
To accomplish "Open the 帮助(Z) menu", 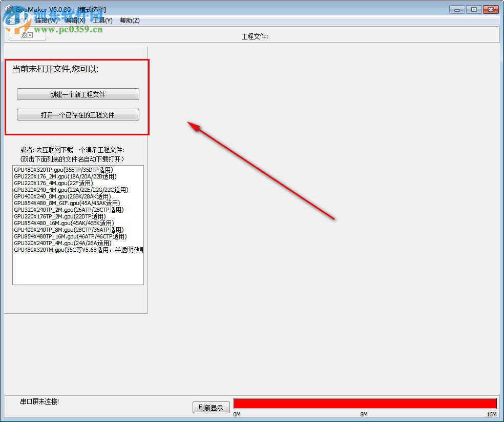I will point(130,21).
